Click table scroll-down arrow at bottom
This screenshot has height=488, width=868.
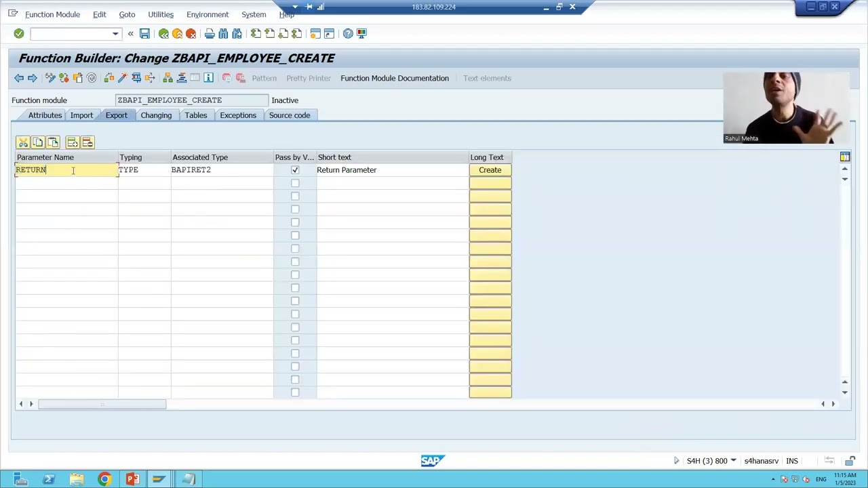click(x=845, y=392)
